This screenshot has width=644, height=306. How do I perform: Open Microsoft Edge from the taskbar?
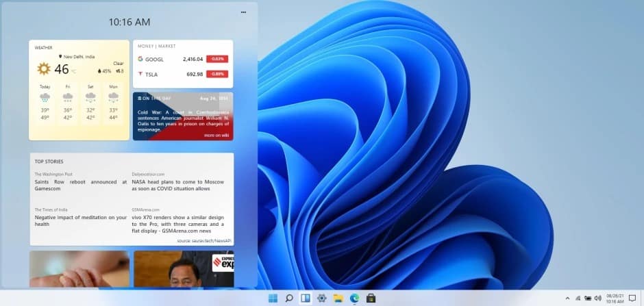coord(355,298)
